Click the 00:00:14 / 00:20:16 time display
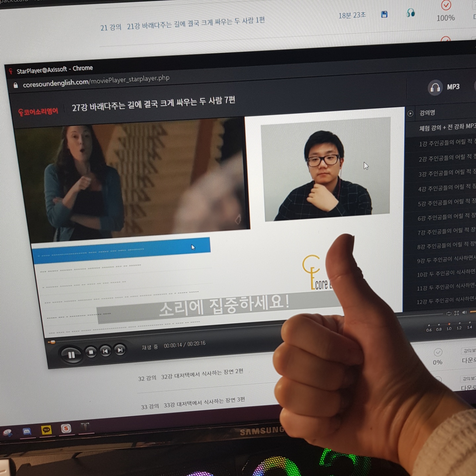This screenshot has height=476, width=476. point(184,344)
